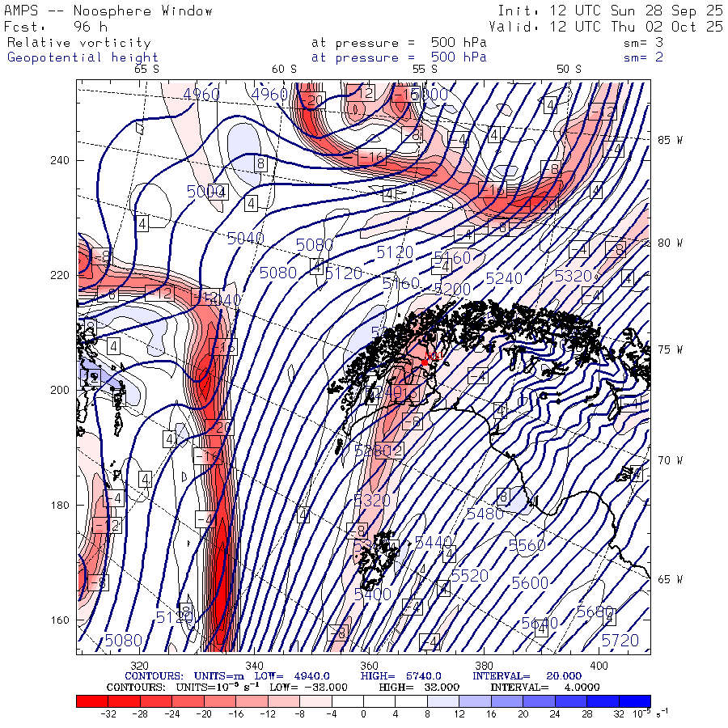
Task: Click the 5200 height contour label
Action: (x=453, y=290)
